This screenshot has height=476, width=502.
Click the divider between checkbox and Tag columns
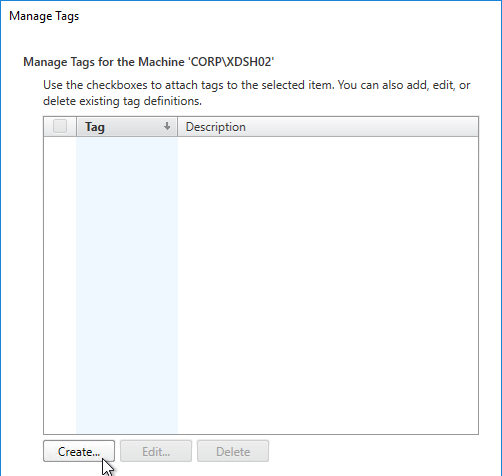coord(76,126)
